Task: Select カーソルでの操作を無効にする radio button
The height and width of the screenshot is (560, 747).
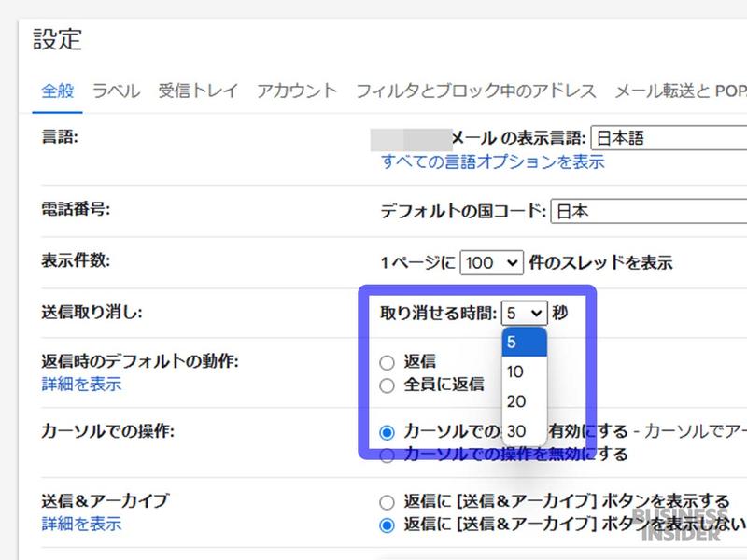Action: (387, 455)
